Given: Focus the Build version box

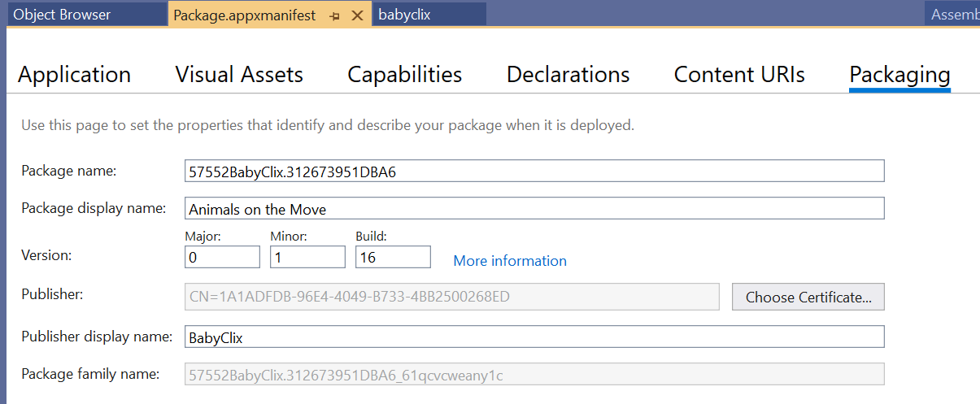Looking at the screenshot, I should coord(393,257).
